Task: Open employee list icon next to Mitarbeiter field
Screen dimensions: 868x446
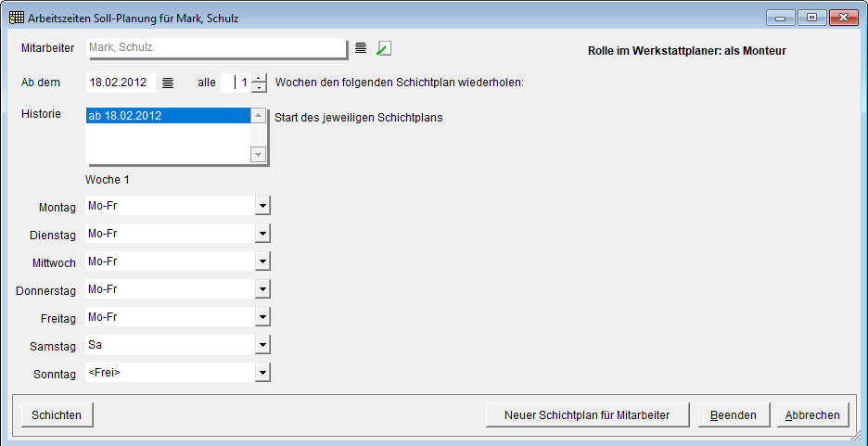Action: point(361,48)
